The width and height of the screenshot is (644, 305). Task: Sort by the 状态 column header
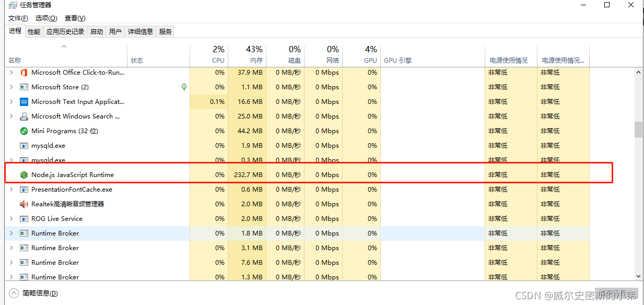158,55
